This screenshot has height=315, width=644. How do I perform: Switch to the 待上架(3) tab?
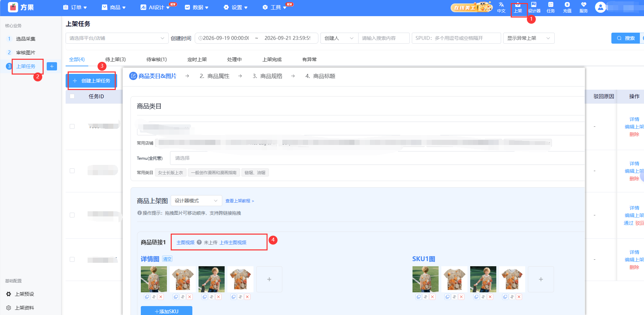click(x=115, y=59)
